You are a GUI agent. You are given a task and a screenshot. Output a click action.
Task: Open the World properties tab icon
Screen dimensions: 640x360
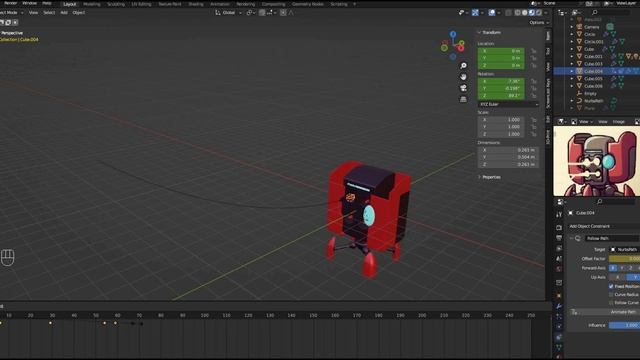559,269
